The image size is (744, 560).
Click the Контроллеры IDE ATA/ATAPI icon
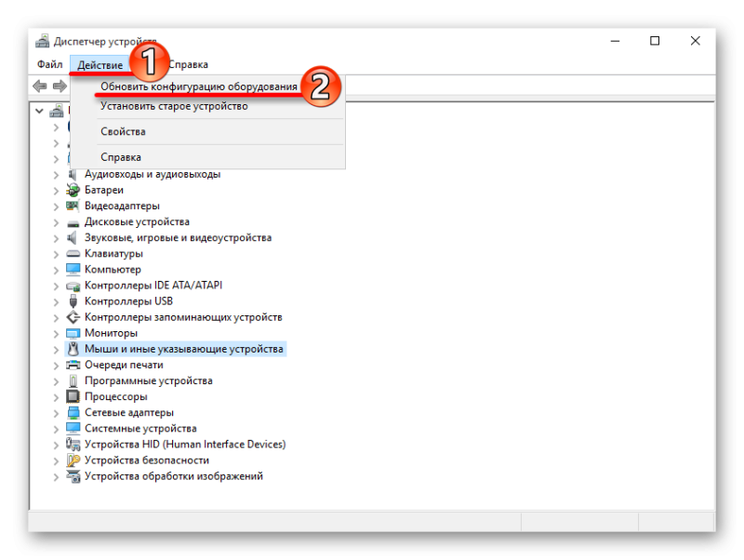[x=73, y=286]
